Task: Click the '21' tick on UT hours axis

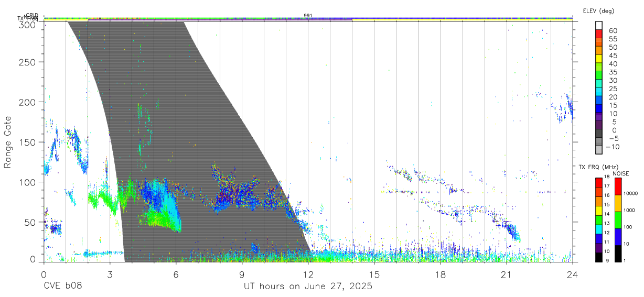Action: coord(506,274)
